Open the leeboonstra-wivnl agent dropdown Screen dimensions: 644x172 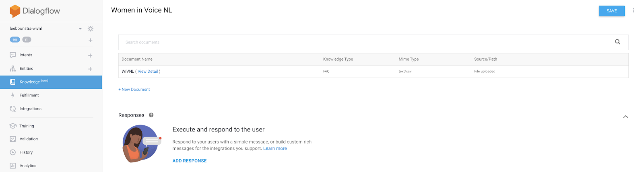(80, 29)
